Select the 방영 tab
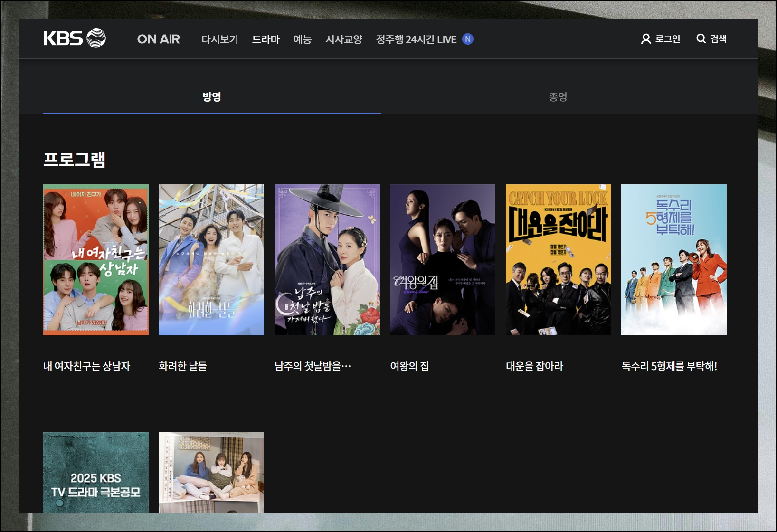The image size is (777, 532). pos(212,97)
